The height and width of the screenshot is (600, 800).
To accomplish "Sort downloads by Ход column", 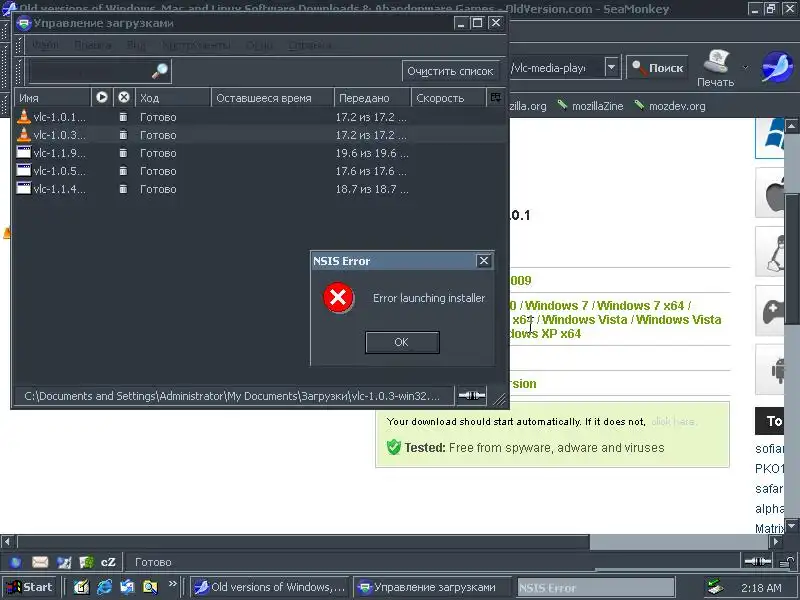I will [x=173, y=98].
